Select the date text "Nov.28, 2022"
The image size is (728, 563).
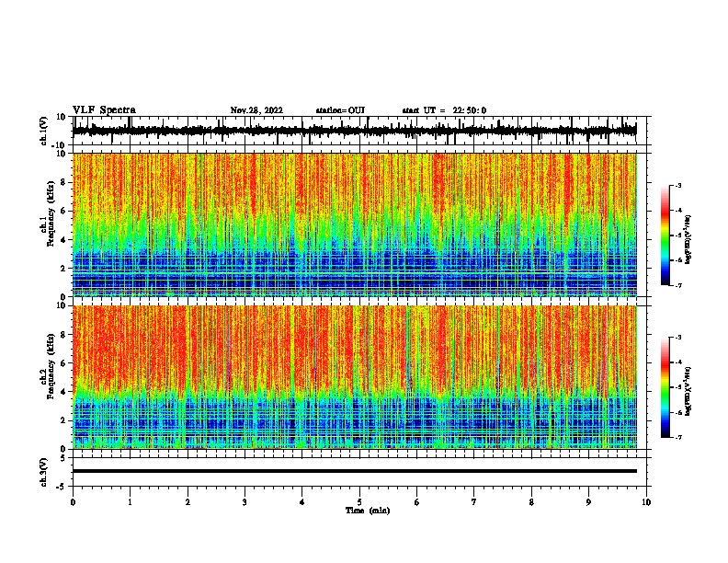(x=256, y=110)
